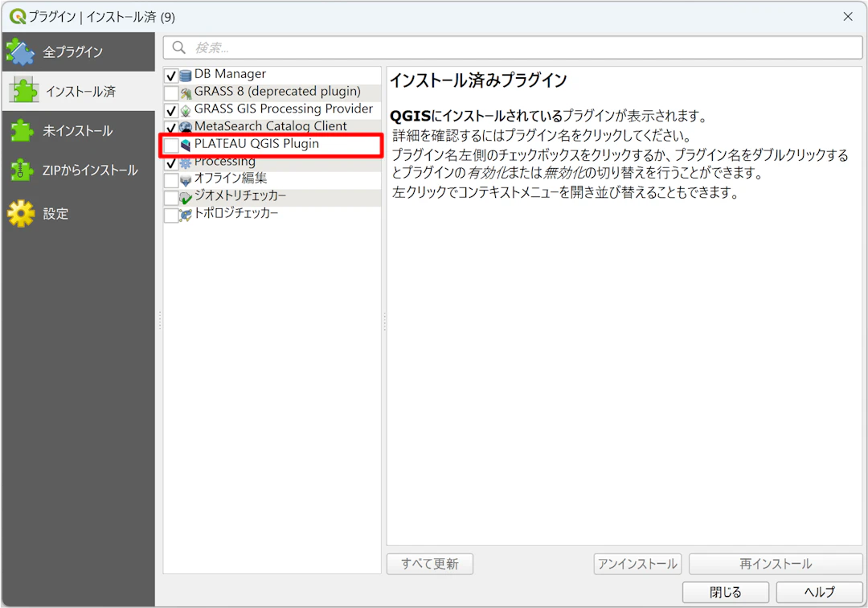Enable the PLATEAU QGIS Plugin checkbox

pos(171,146)
